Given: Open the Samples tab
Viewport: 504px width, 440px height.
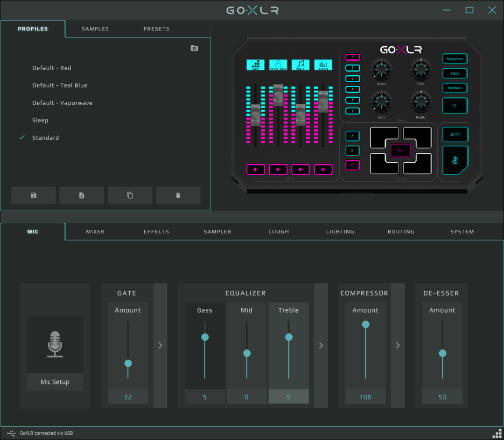Looking at the screenshot, I should click(95, 29).
